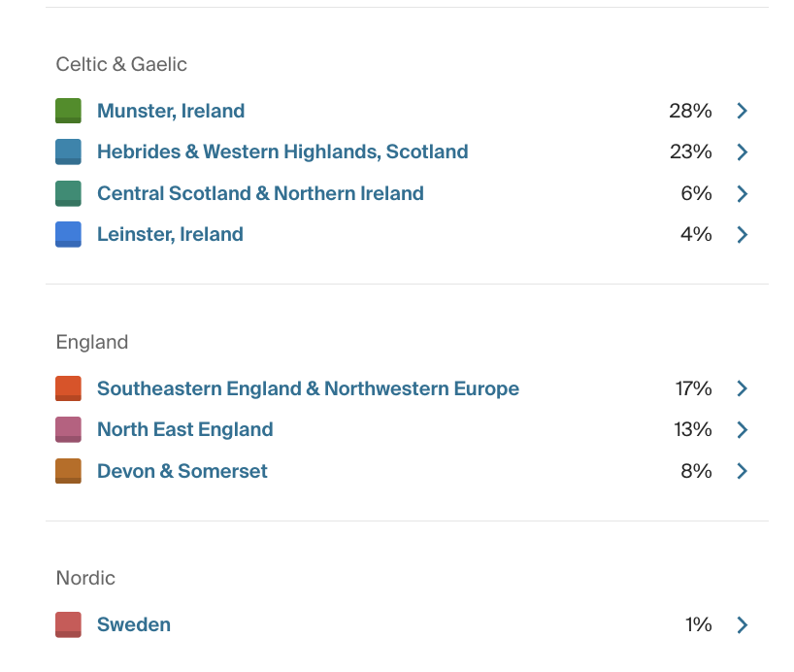The image size is (794, 672).
Task: Click the Hebrides & Western Highlands color swatch
Action: pyautogui.click(x=68, y=151)
